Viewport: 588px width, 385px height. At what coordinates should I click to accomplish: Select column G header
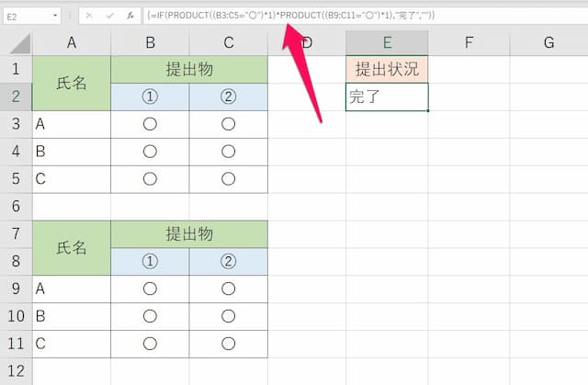tap(548, 41)
